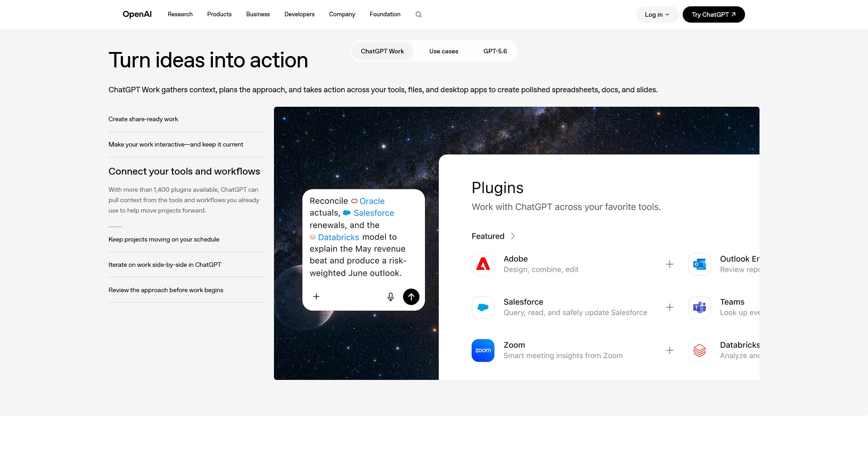Expand Make your work interactive section
Image resolution: width=868 pixels, height=450 pixels.
coord(186,145)
